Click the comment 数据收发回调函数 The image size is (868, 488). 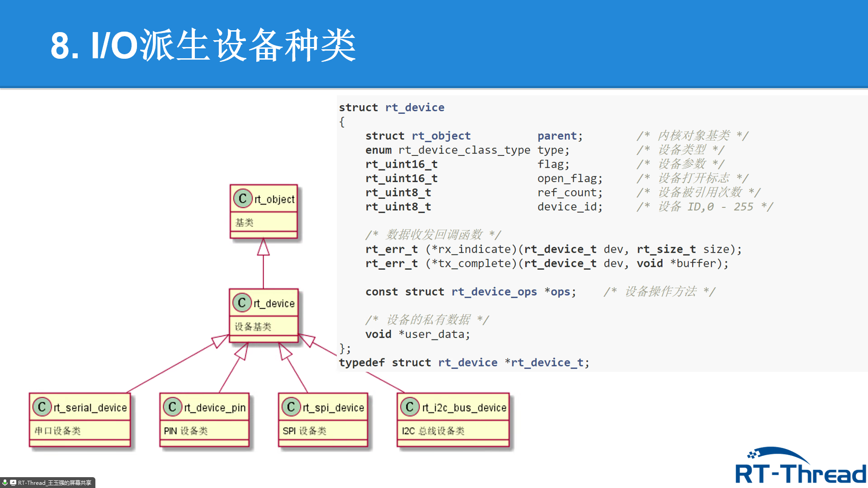[x=434, y=235]
